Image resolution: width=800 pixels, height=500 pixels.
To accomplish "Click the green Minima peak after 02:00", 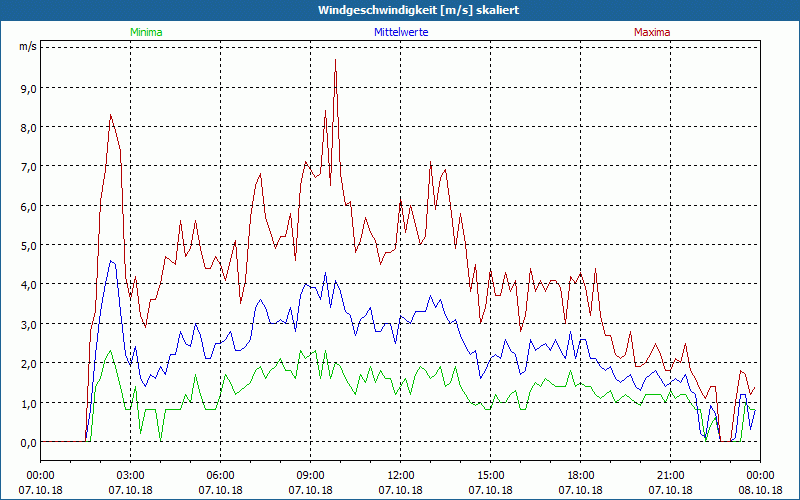I will (x=110, y=351).
